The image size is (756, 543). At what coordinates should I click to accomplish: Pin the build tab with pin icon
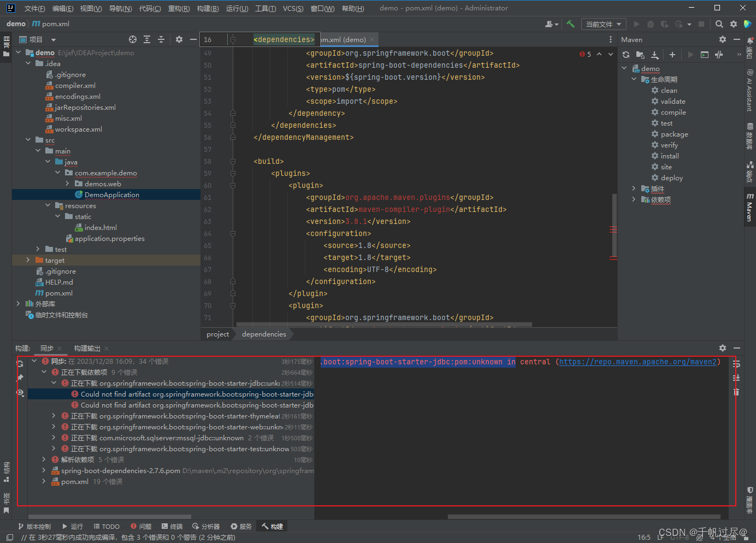[20, 377]
